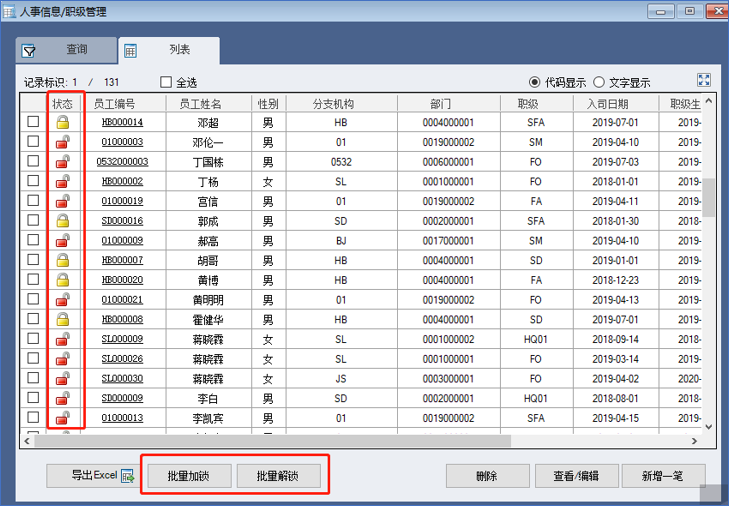Screen dimensions: 729x506
Task: Select the 代码显示 radio option
Action: pyautogui.click(x=535, y=83)
